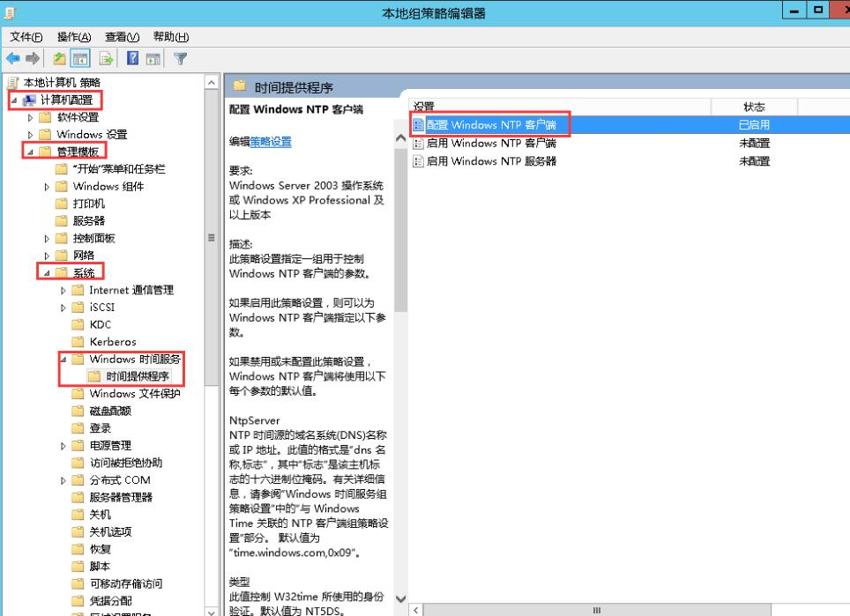This screenshot has width=850, height=616.
Task: Open the 文件(F) menu
Action: tap(26, 37)
